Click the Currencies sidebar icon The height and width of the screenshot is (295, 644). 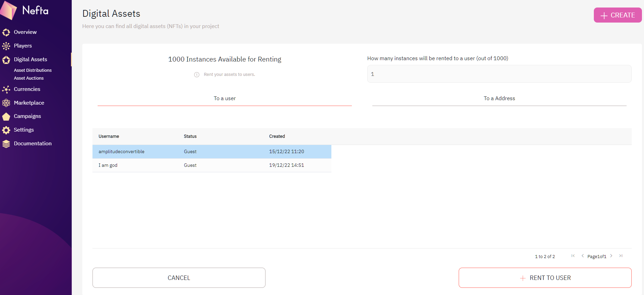tap(6, 89)
